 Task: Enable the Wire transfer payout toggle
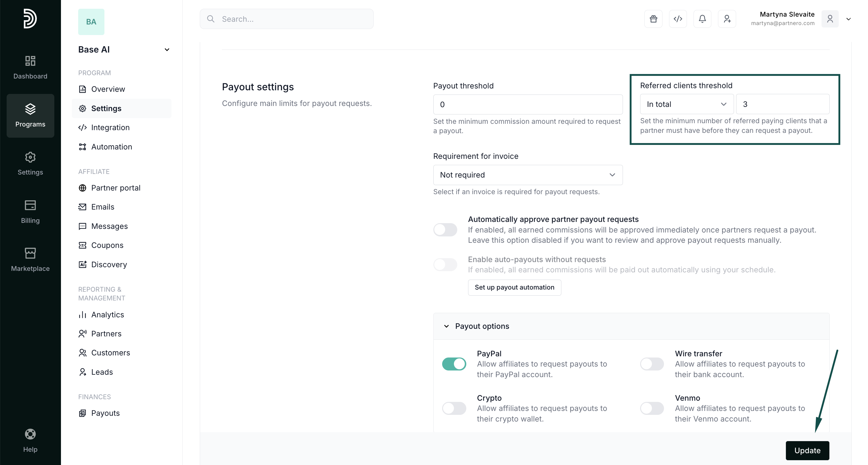click(x=652, y=364)
